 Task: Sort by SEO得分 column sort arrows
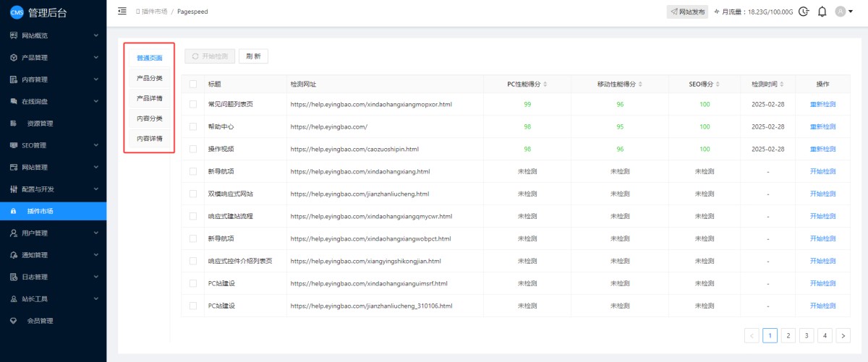coord(716,85)
